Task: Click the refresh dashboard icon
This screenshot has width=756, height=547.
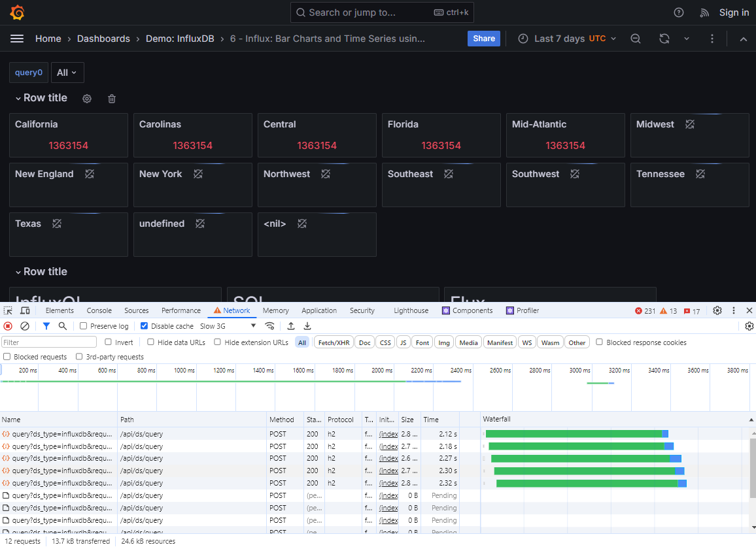Action: [x=664, y=39]
